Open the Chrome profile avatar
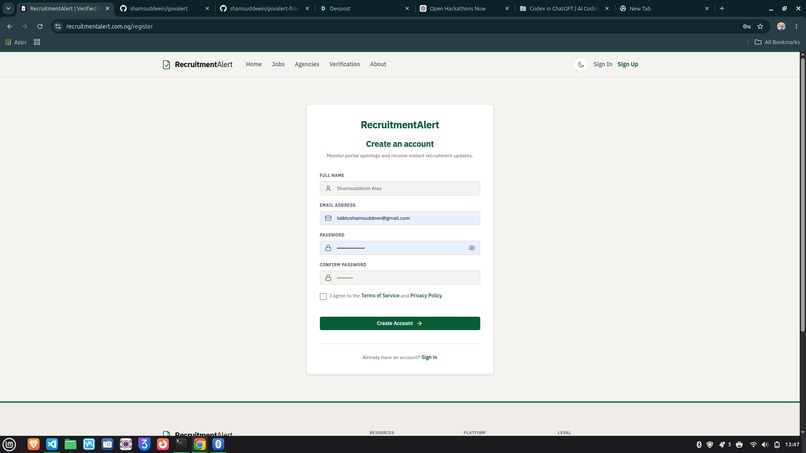 point(781,26)
